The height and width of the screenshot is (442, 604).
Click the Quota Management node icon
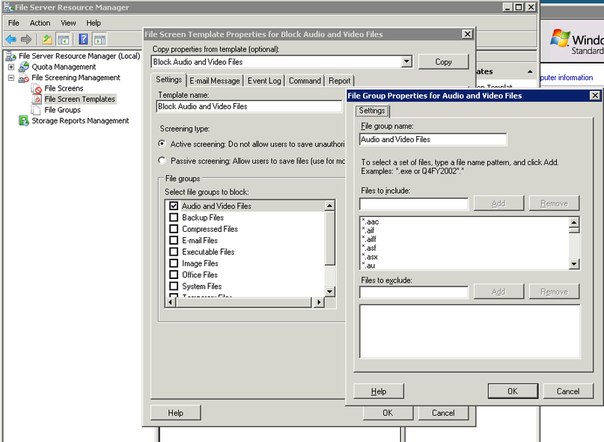point(23,67)
